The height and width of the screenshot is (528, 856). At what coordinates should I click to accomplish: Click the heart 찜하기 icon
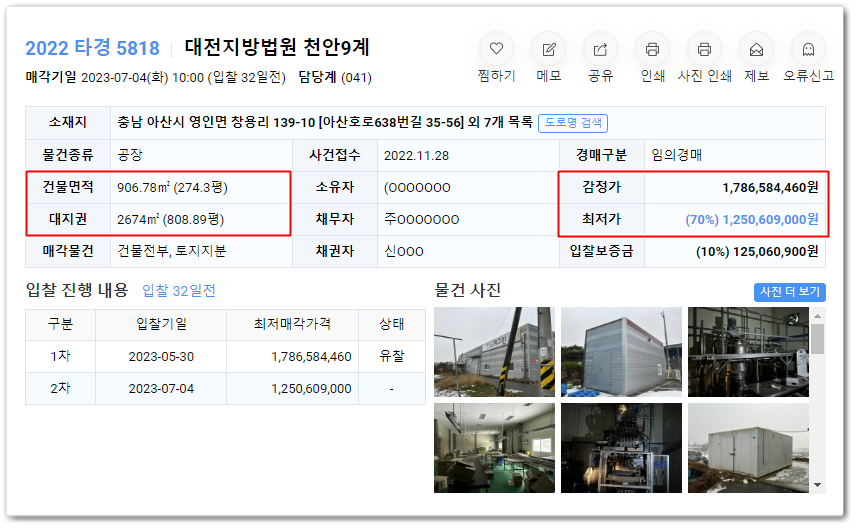click(496, 49)
